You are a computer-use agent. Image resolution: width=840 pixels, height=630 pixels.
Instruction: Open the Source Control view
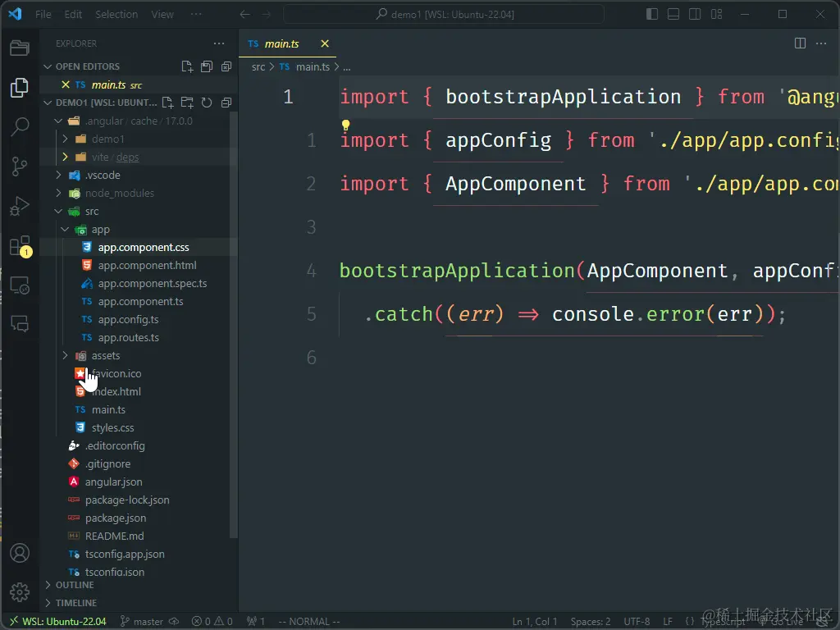click(x=20, y=166)
